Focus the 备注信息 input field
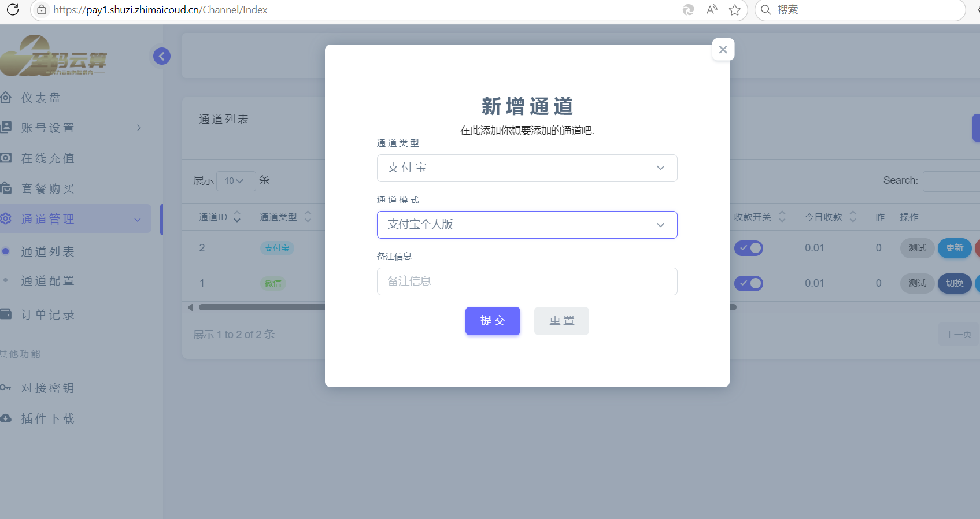Image resolution: width=980 pixels, height=519 pixels. (527, 281)
